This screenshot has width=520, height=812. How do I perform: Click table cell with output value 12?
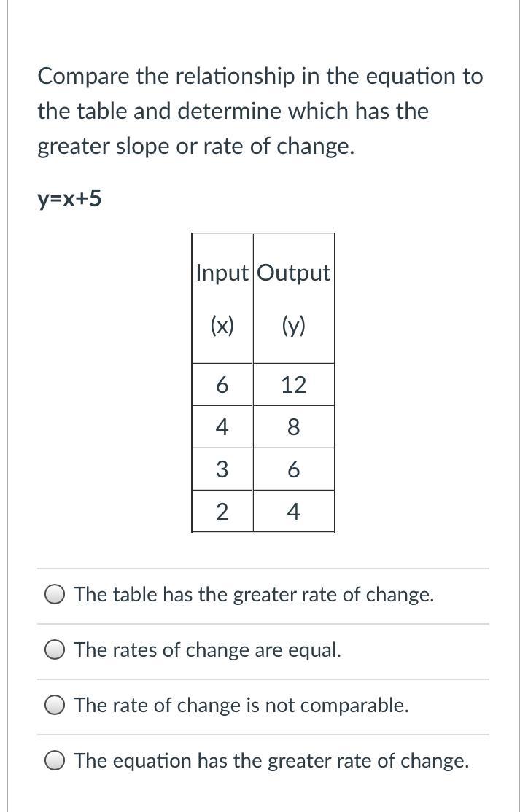[x=294, y=385]
